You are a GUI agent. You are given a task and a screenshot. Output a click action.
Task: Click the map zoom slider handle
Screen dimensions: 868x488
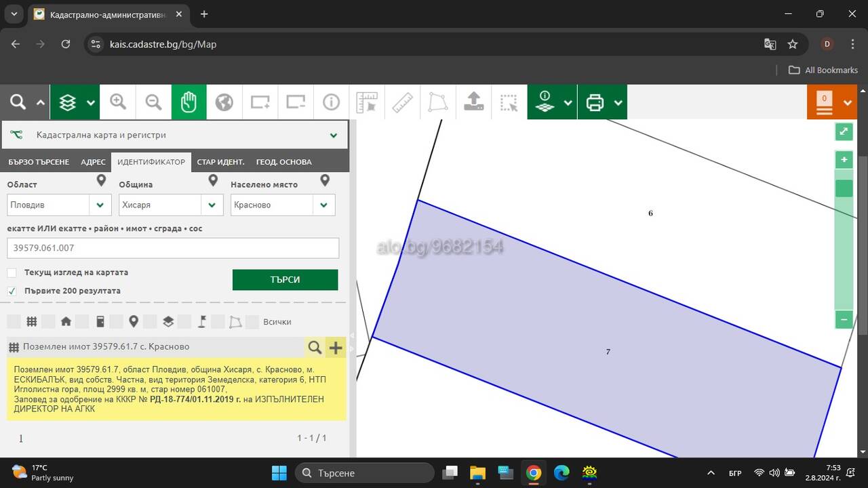click(x=844, y=188)
